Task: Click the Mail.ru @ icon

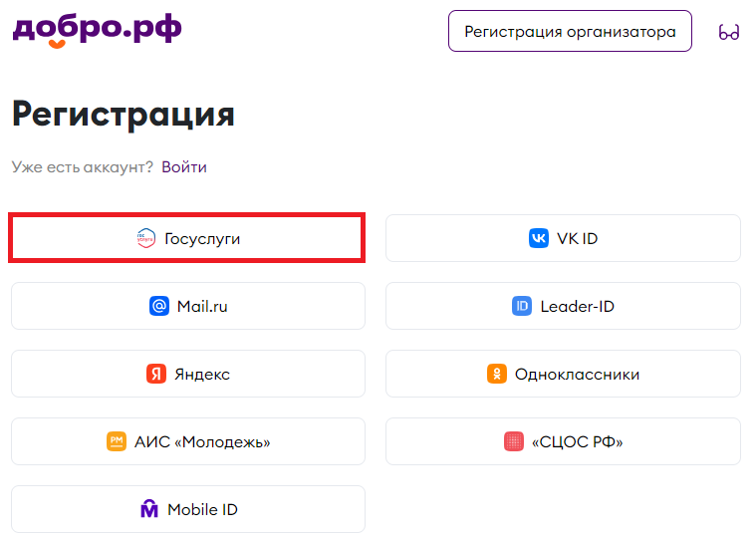Action: [159, 306]
